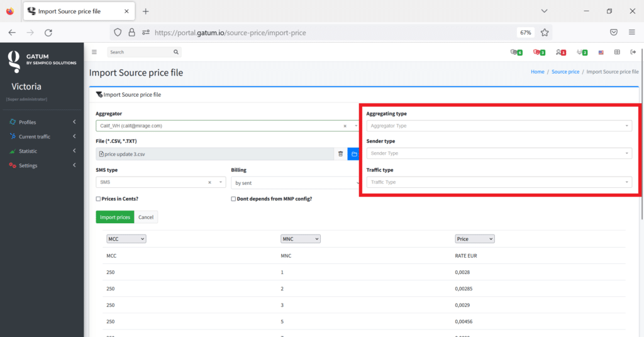This screenshot has width=644, height=337.
Task: Delete the selected price update file
Action: 340,154
